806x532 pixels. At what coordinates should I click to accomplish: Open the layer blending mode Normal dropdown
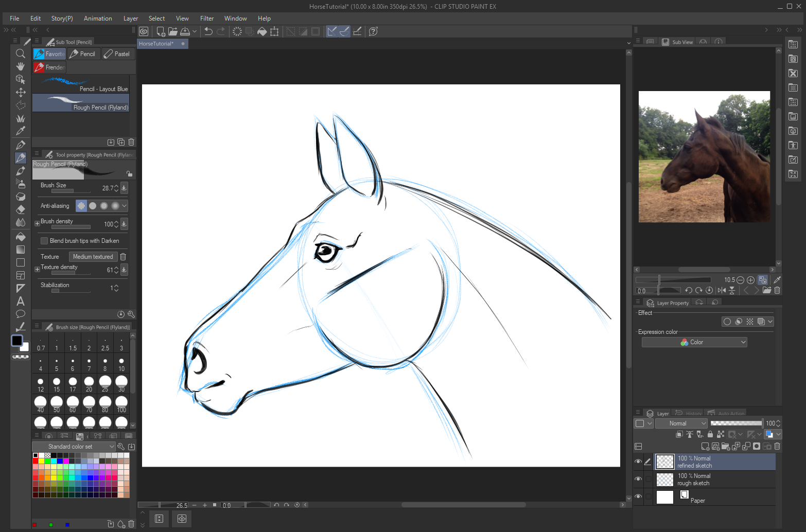(681, 423)
